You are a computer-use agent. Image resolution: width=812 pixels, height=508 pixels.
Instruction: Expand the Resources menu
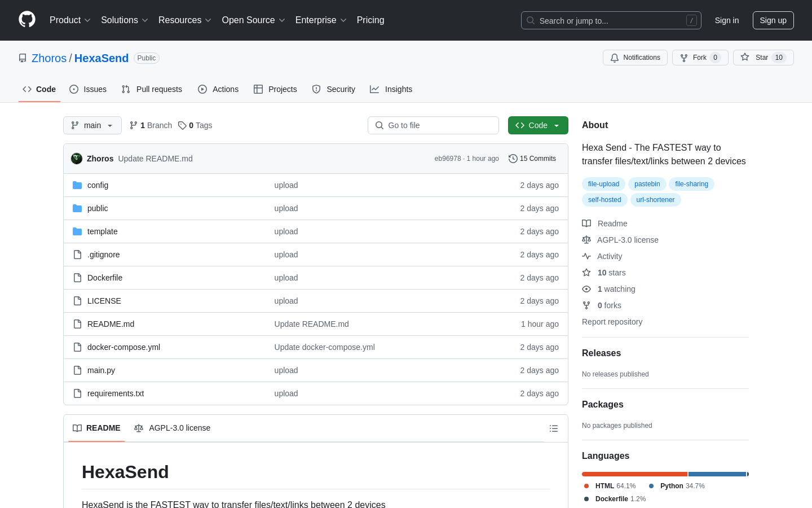(x=185, y=20)
